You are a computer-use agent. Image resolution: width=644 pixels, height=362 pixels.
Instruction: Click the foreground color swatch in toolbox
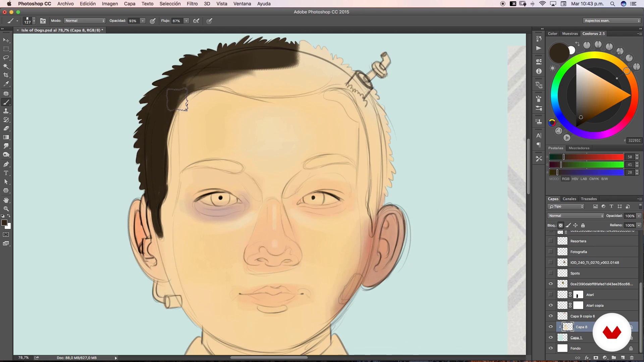4,223
